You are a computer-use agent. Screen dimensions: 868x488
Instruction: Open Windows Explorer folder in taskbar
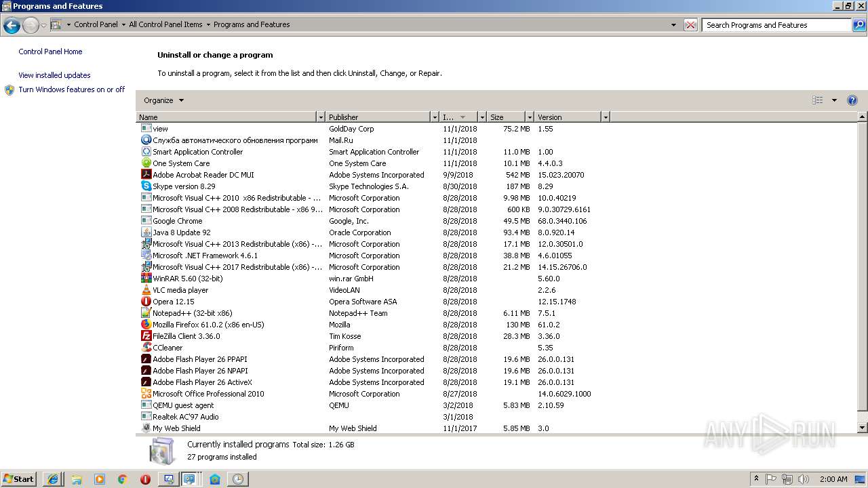point(77,479)
